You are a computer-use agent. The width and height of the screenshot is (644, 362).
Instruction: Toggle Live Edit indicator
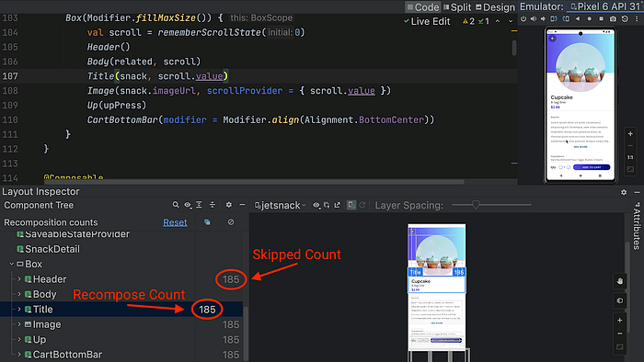427,21
